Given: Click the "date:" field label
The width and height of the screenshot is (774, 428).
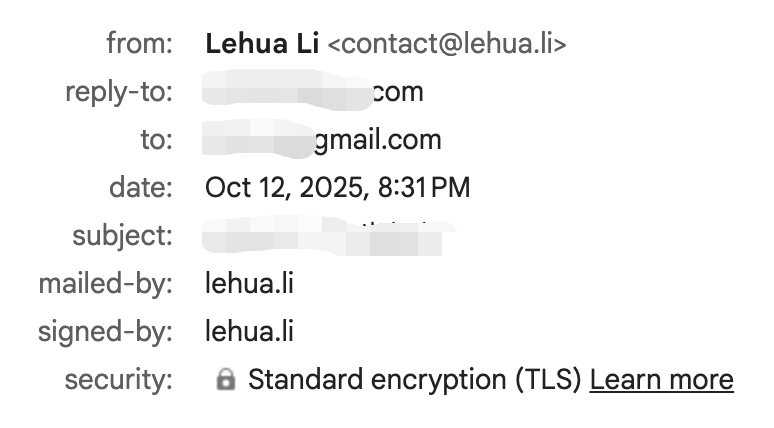Looking at the screenshot, I should 140,188.
